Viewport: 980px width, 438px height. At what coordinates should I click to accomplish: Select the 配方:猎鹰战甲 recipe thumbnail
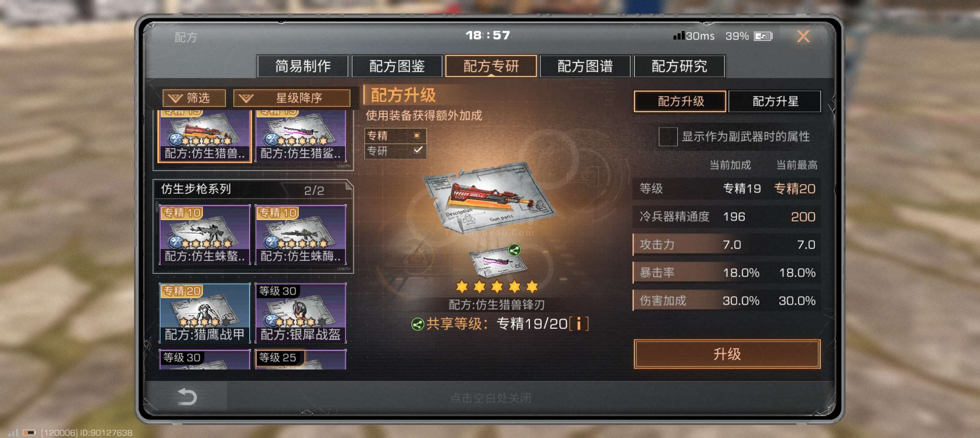(x=205, y=313)
